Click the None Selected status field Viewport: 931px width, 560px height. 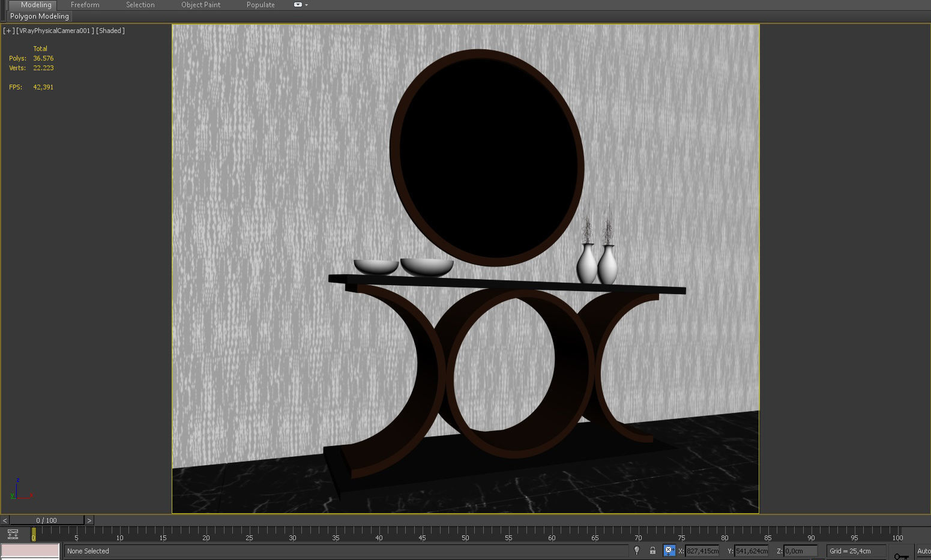click(x=347, y=551)
